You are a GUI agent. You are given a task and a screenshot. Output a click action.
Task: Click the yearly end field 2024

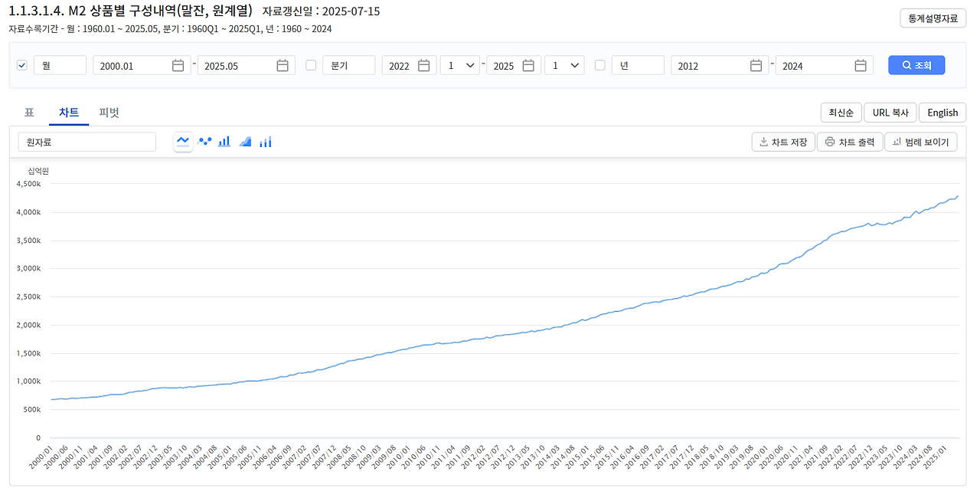click(x=825, y=65)
